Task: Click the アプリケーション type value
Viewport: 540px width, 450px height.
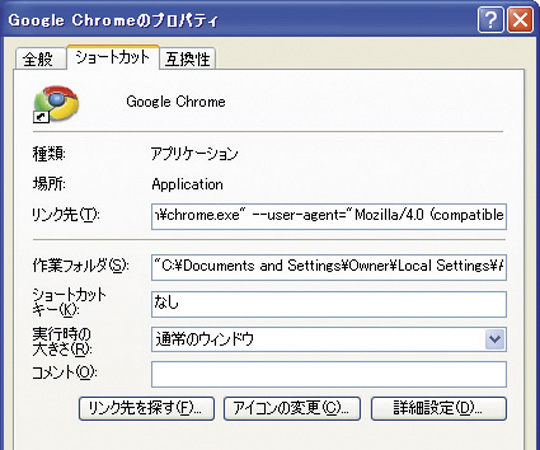Action: click(195, 154)
